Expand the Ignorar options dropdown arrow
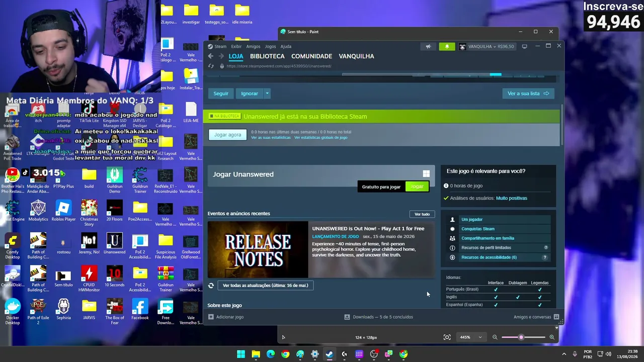644x362 pixels. point(267,94)
